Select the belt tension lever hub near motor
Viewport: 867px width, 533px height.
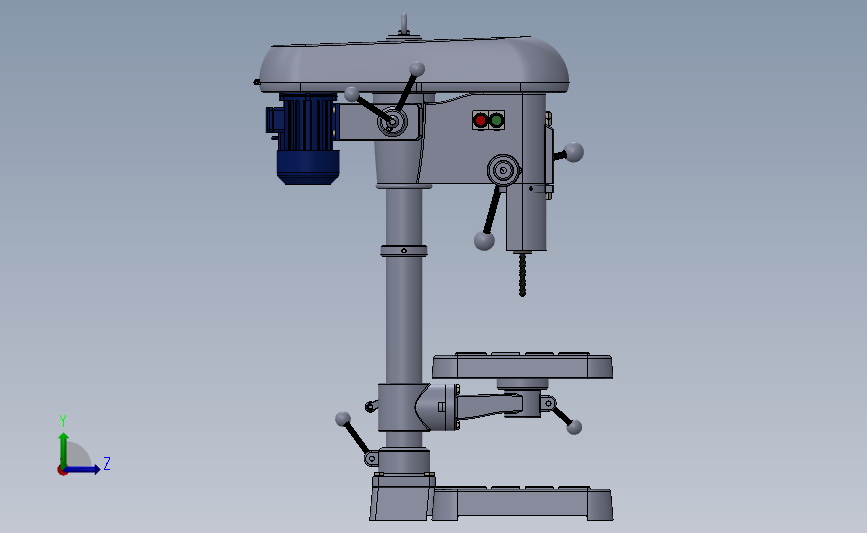pos(392,122)
